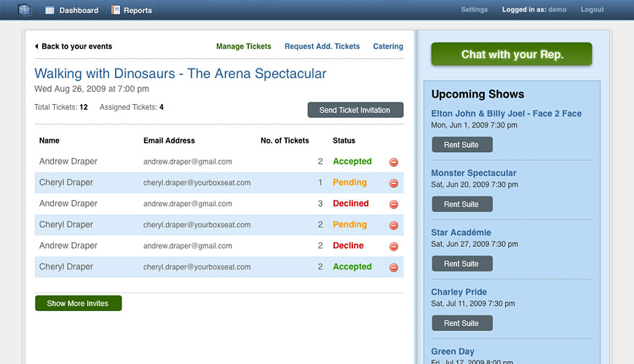The width and height of the screenshot is (634, 364).
Task: Remove Cheryl Draper's Accepted invite
Action: [x=393, y=267]
